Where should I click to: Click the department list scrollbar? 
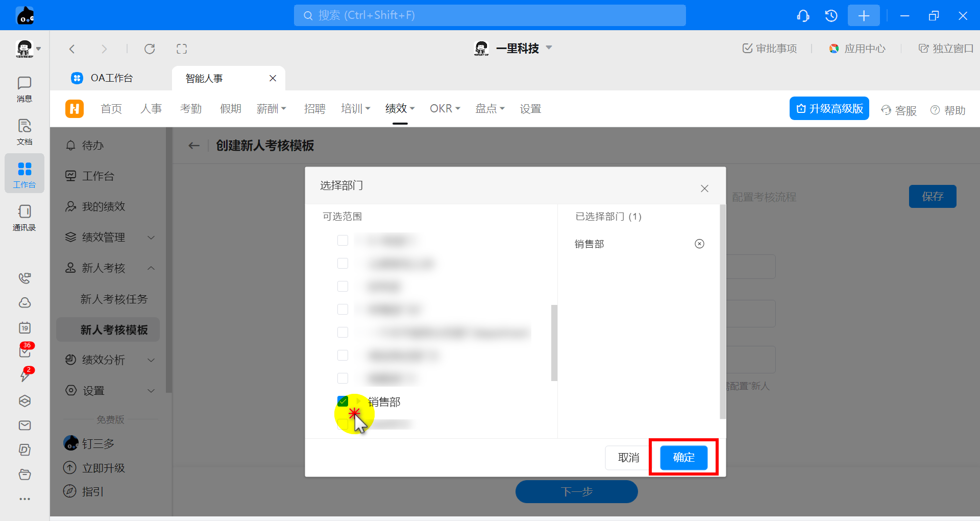pyautogui.click(x=554, y=343)
